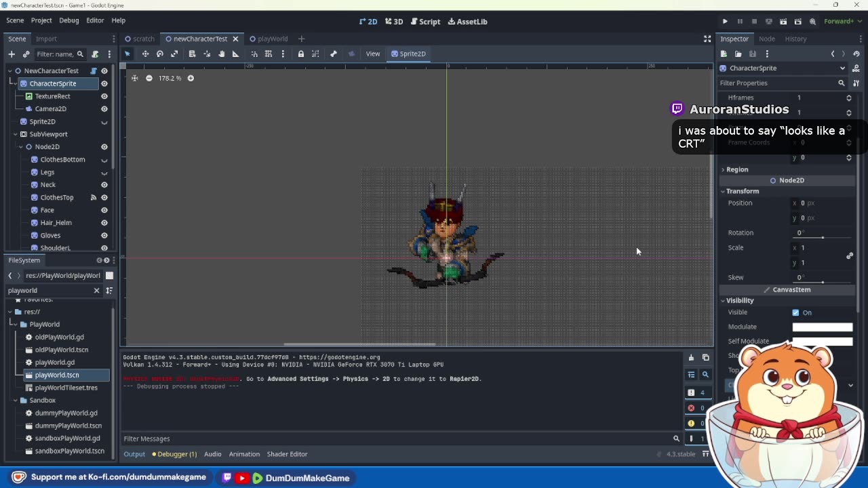Viewport: 868px width, 488px height.
Task: Toggle Smart Snap icon
Action: (254, 54)
